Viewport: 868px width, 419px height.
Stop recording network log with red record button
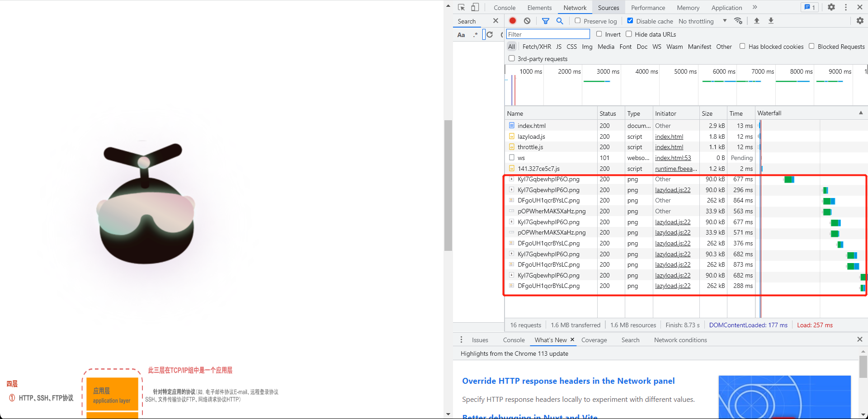tap(513, 21)
